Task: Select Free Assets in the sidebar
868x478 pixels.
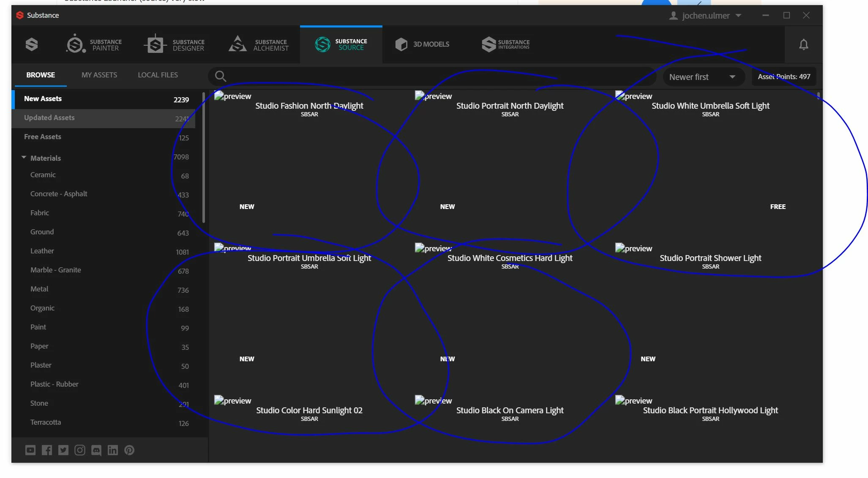Action: pos(43,137)
